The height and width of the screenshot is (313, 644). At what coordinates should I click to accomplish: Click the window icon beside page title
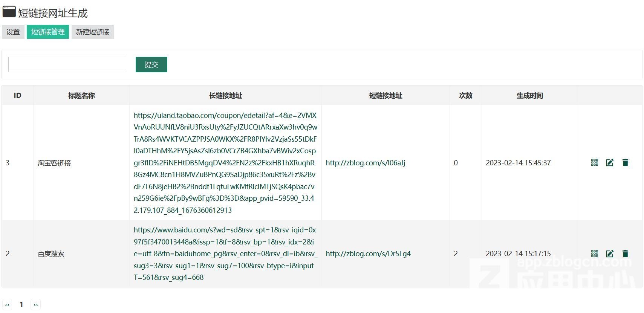pos(9,12)
